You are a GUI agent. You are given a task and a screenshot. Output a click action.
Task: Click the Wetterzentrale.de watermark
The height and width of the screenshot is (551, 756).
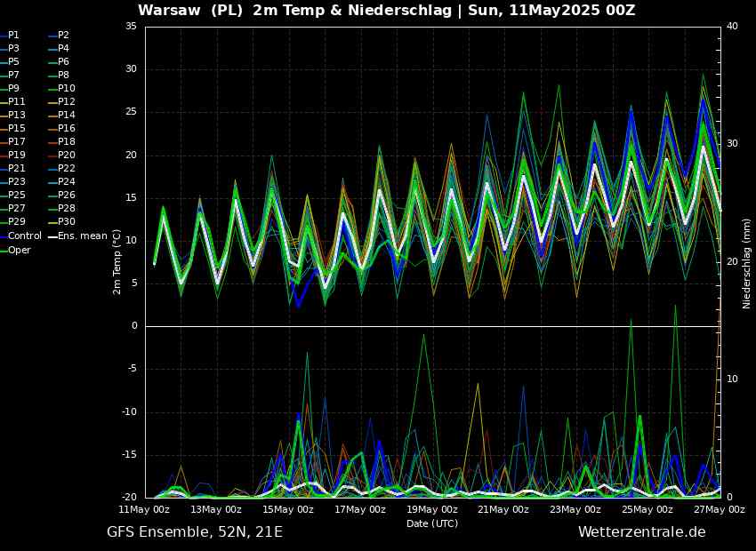coord(642,532)
